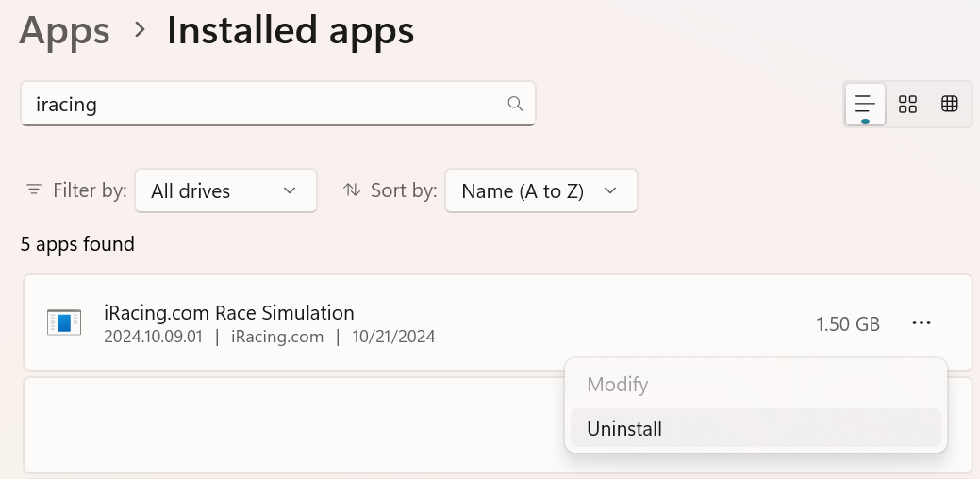Click the iRacing.com Race Simulation app icon
The height and width of the screenshot is (479, 980).
(64, 322)
